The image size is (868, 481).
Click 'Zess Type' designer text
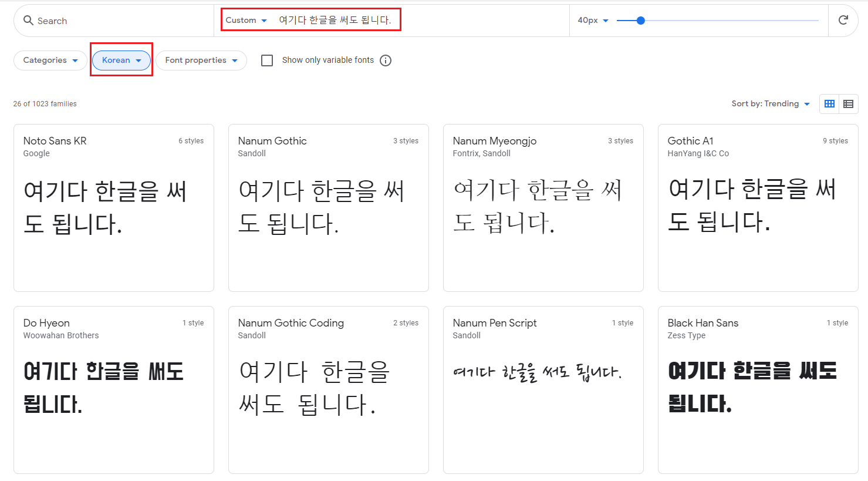click(x=687, y=335)
